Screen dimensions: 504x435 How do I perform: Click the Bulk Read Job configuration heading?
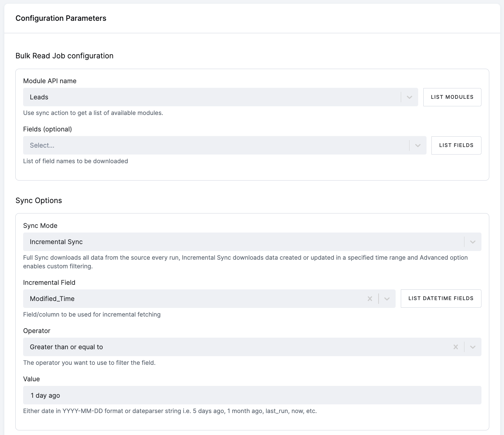[64, 56]
